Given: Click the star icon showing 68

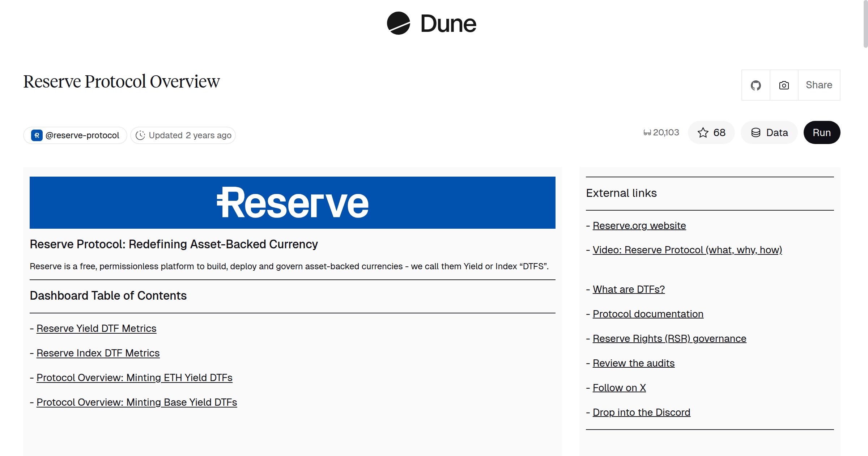Looking at the screenshot, I should [703, 132].
